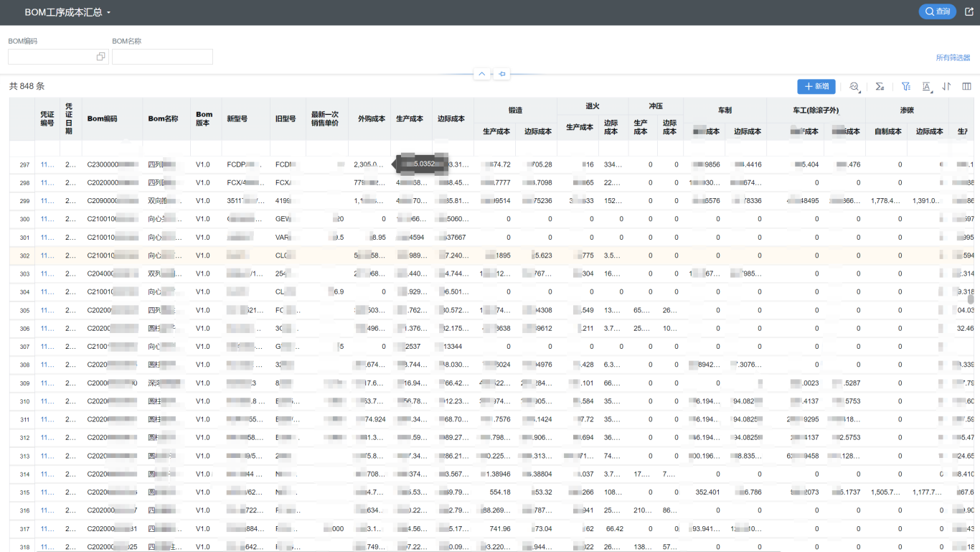The width and height of the screenshot is (980, 552).
Task: Open the blue filter list icon
Action: (906, 86)
